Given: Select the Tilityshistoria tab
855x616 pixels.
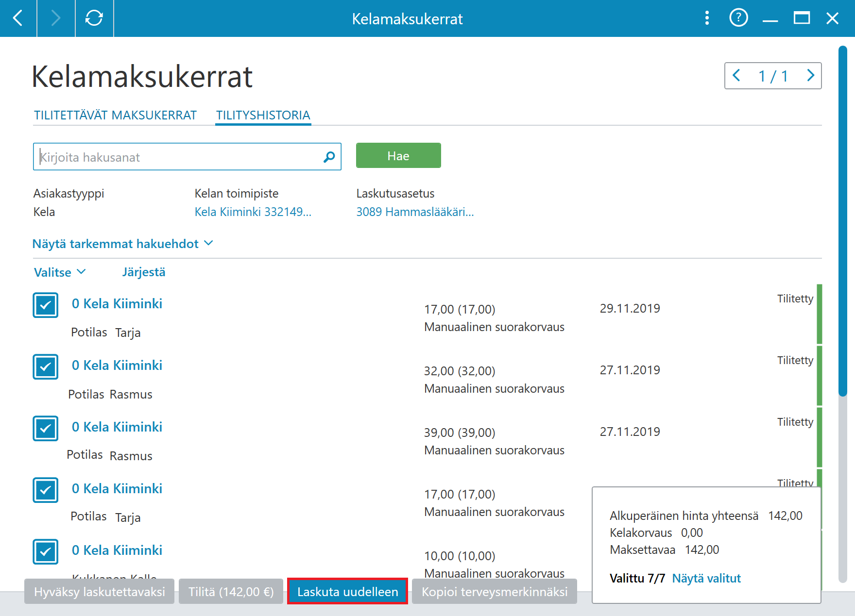Looking at the screenshot, I should point(263,115).
